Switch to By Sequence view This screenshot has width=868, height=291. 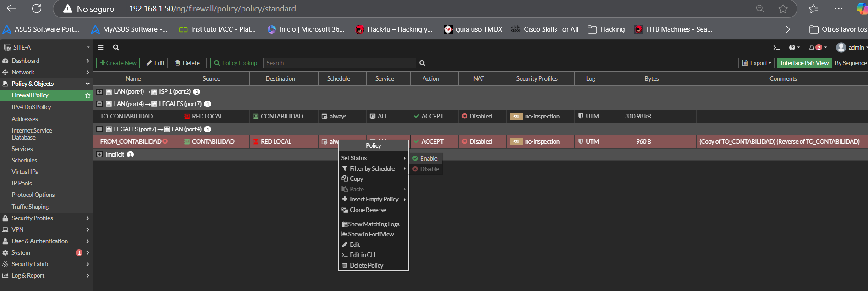850,63
